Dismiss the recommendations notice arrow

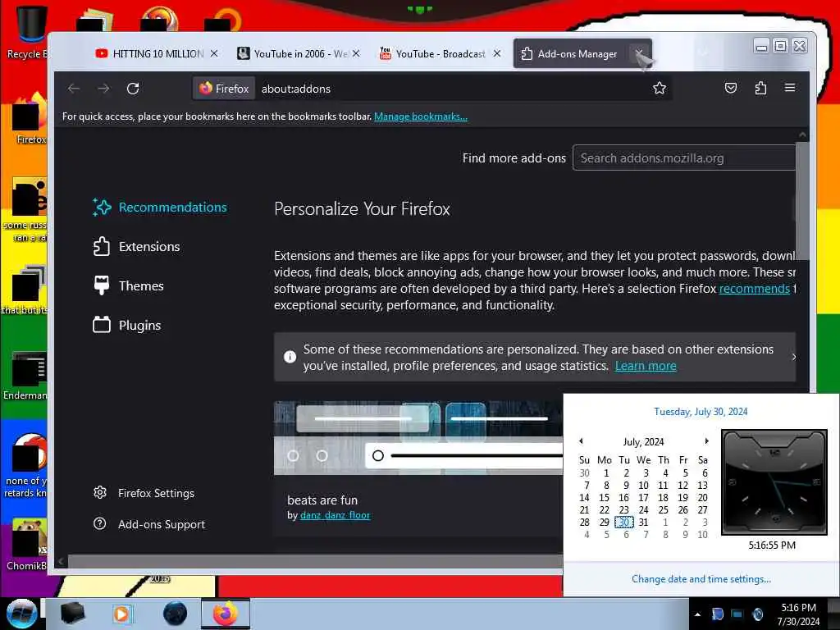pos(793,357)
